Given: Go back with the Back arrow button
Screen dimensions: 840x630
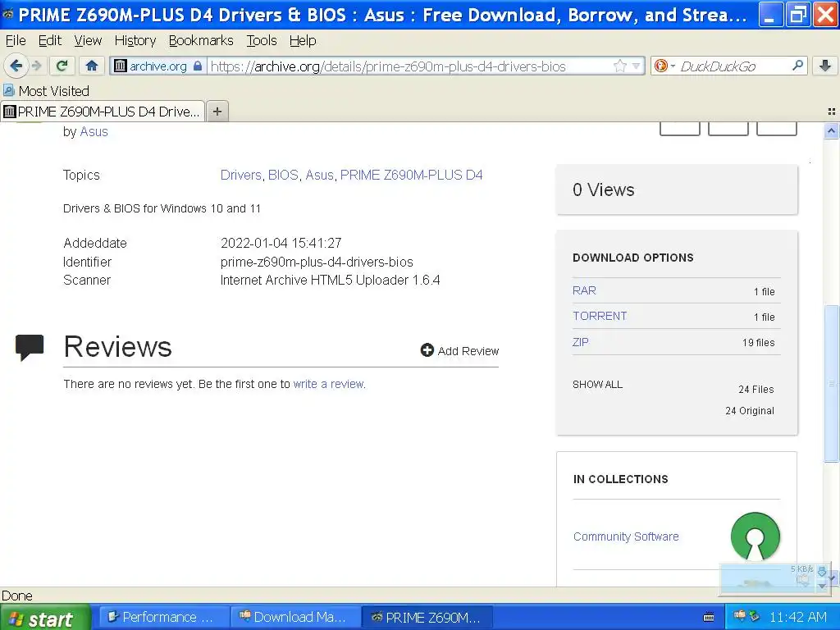Looking at the screenshot, I should 16,66.
